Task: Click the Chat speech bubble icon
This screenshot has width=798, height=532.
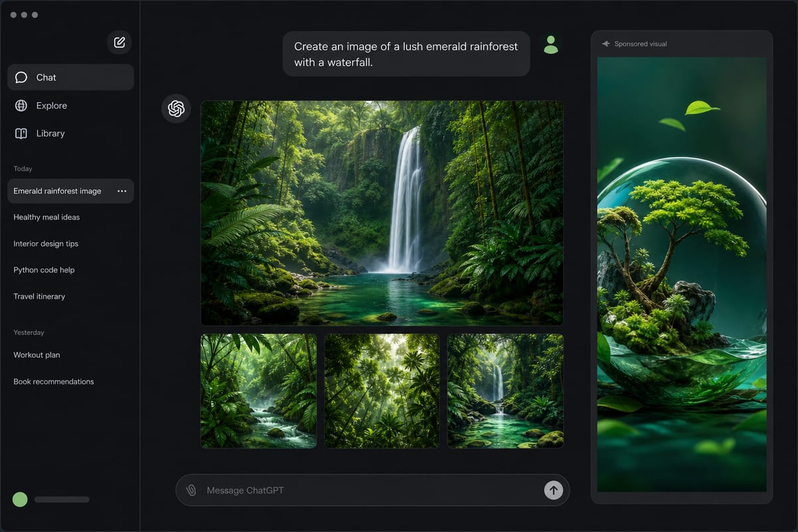Action: 21,77
